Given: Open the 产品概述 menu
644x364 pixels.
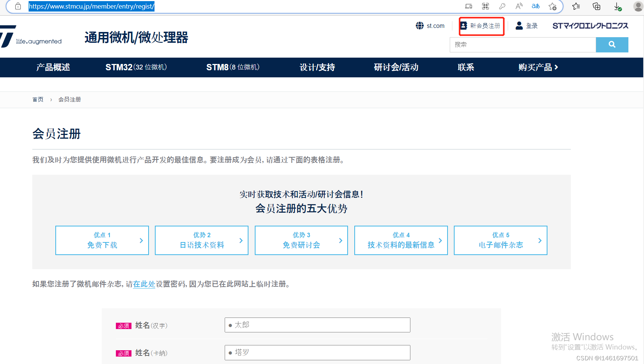Looking at the screenshot, I should [x=53, y=67].
